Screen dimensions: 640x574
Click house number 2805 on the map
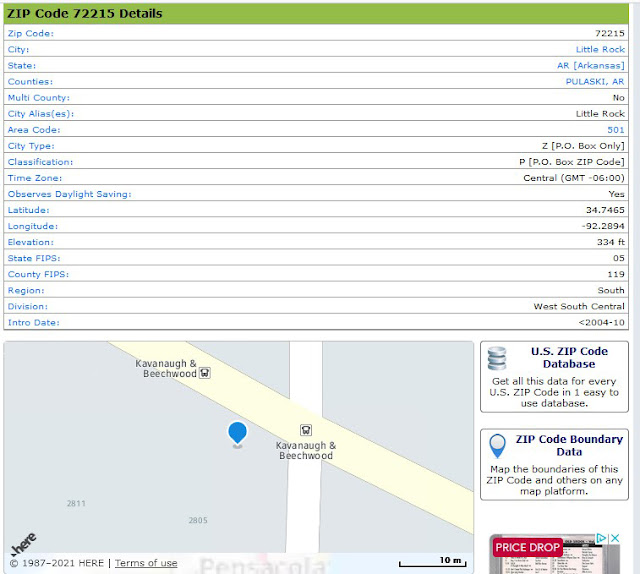coord(198,520)
